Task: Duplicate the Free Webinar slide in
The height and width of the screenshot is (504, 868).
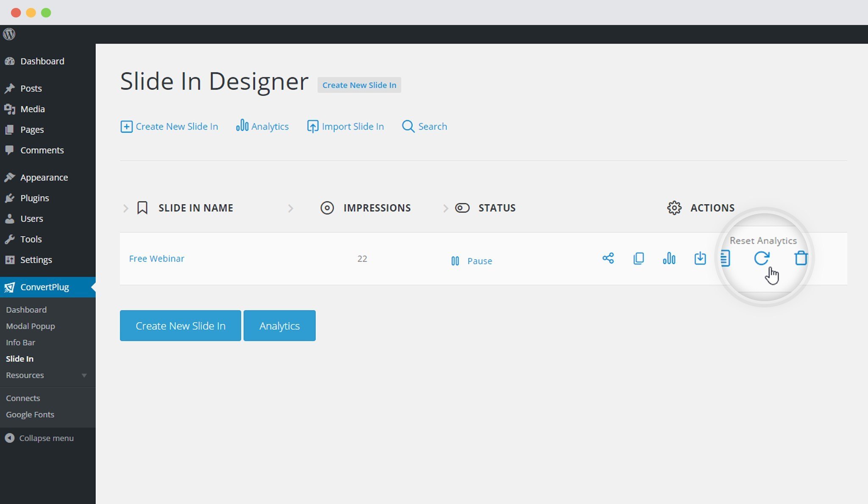Action: [639, 258]
